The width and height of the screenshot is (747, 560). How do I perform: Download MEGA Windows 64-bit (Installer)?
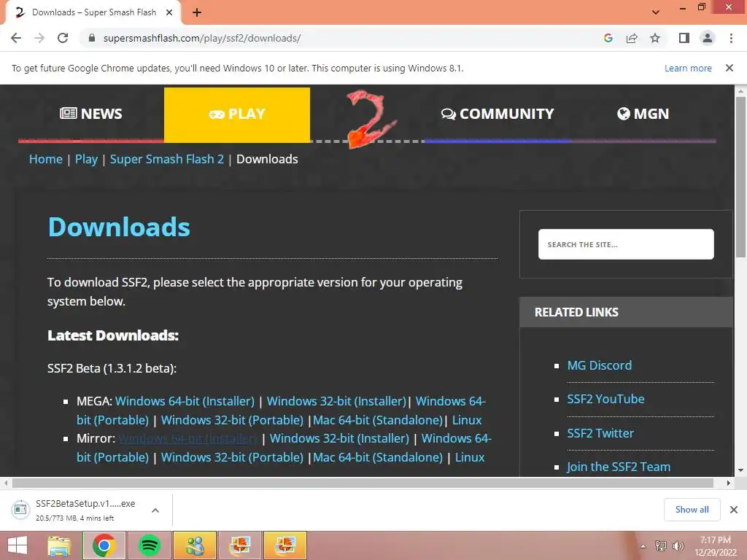185,401
